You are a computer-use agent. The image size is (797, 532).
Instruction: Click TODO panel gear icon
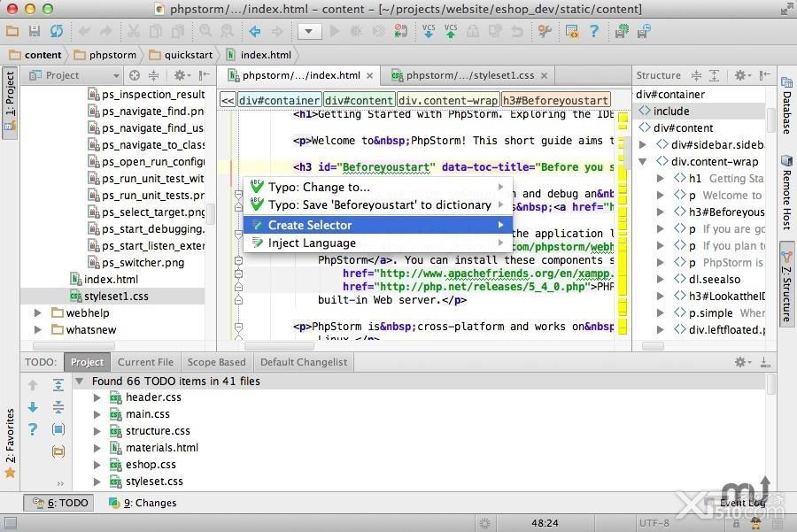coord(742,362)
